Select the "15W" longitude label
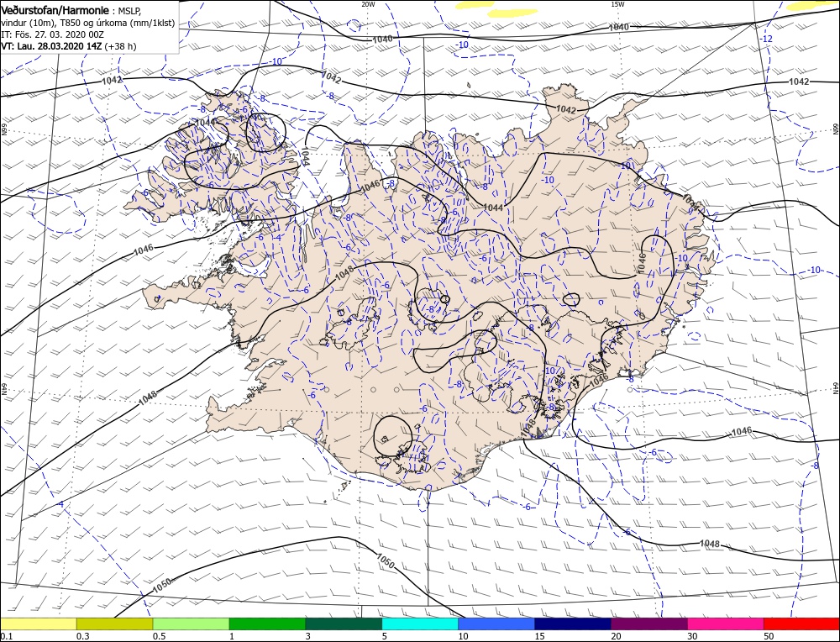Screen dimensions: 840x642 coord(617,4)
